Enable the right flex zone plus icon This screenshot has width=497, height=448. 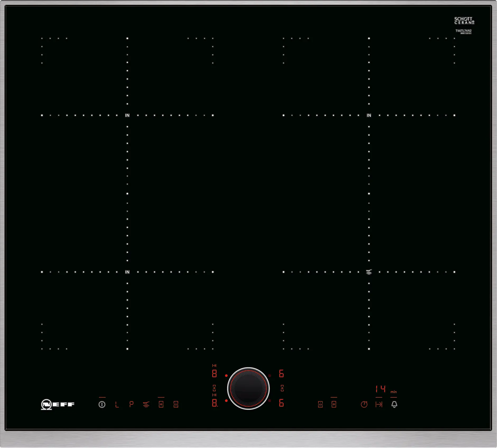(334, 404)
